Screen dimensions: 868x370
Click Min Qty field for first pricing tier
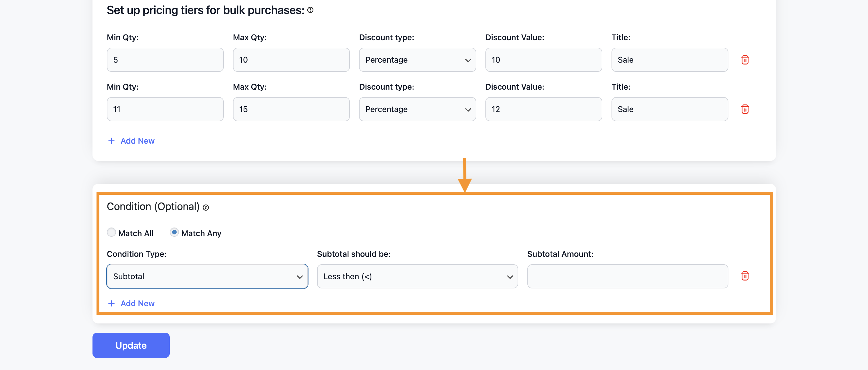165,60
